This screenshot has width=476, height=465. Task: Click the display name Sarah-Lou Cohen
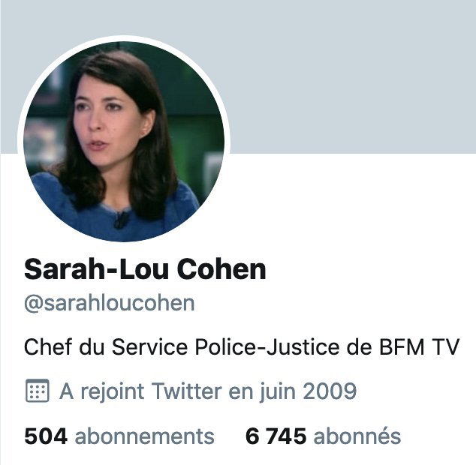pyautogui.click(x=145, y=269)
